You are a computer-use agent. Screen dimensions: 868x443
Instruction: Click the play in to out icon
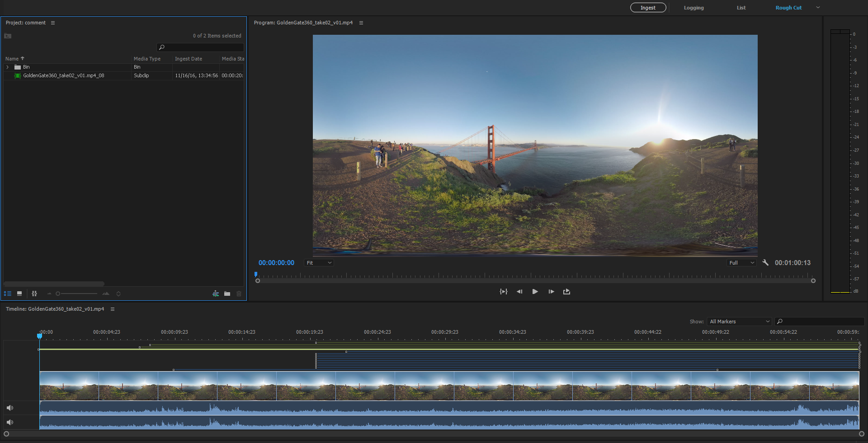(x=503, y=292)
